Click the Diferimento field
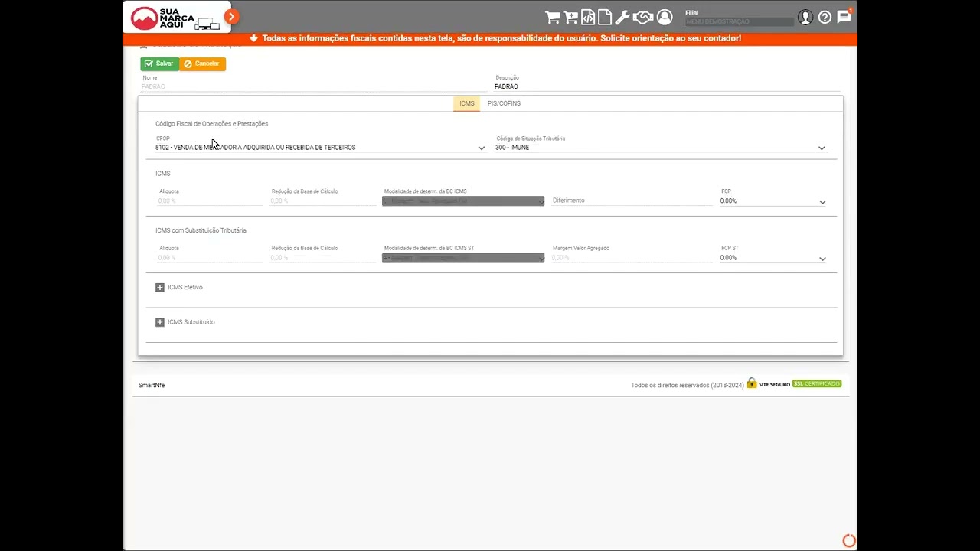Screen dimensions: 980x551 632,201
